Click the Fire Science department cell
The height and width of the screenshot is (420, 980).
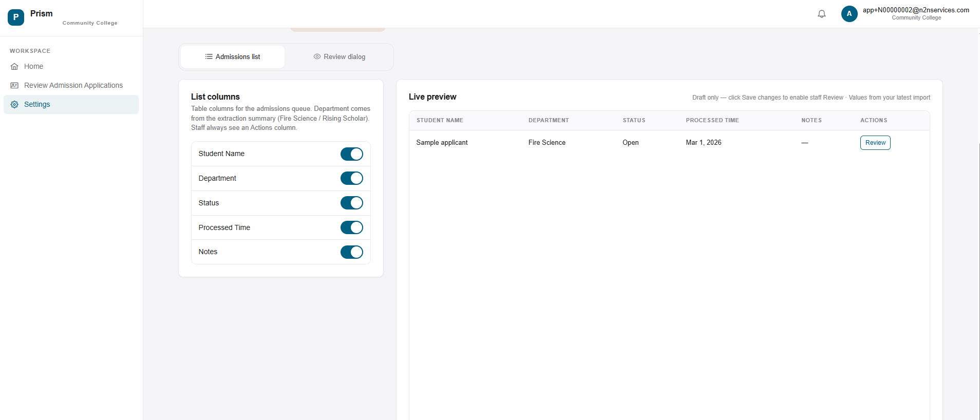[x=547, y=143]
